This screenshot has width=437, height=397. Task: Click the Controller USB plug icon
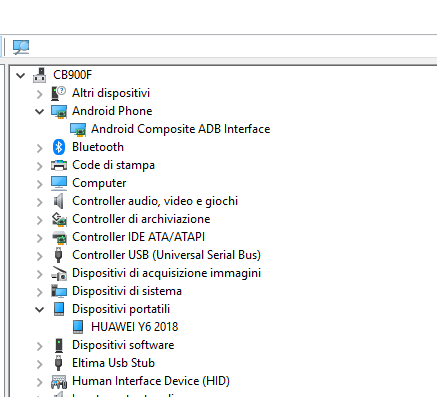(58, 255)
